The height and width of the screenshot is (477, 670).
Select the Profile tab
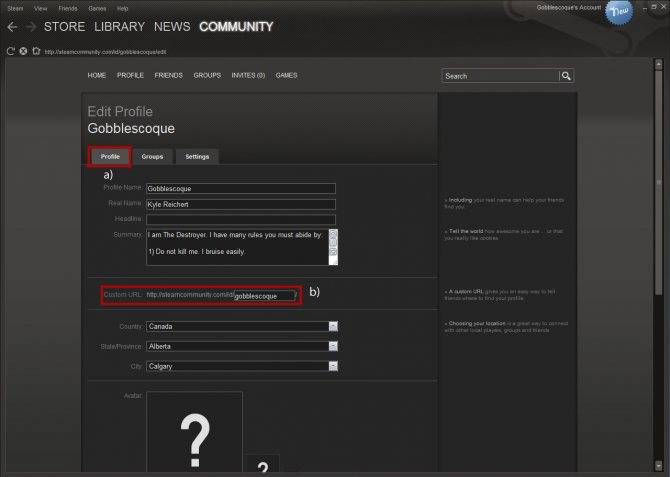tap(110, 156)
